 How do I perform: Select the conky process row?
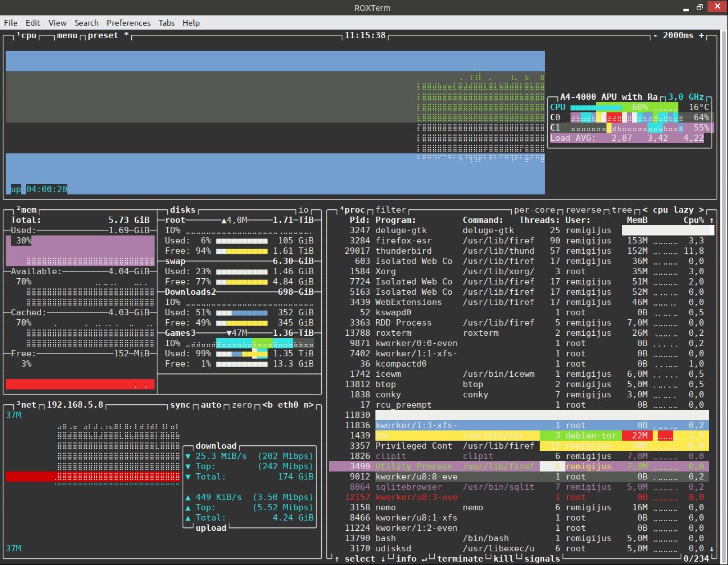coord(519,395)
